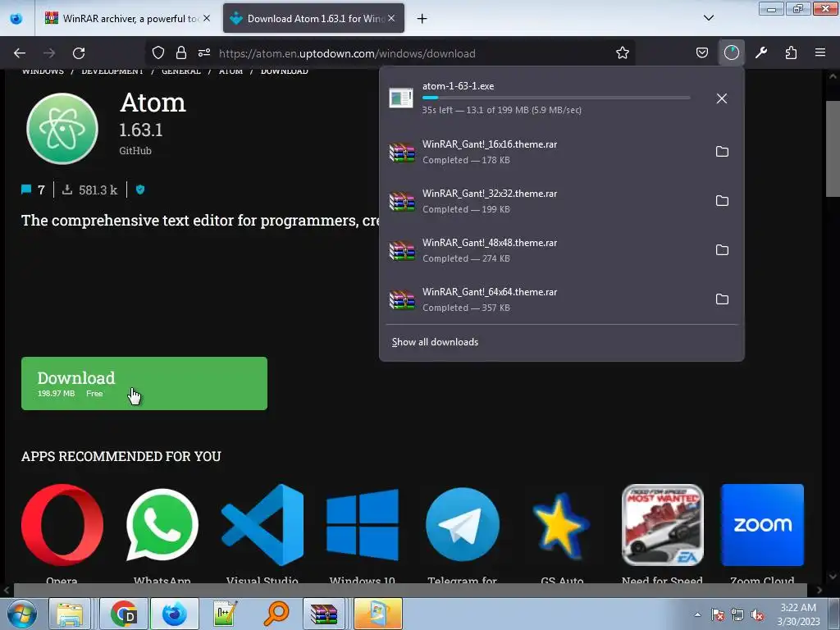Show WinRAR_Gant!_16x16.theme.rar in folder

pos(722,152)
